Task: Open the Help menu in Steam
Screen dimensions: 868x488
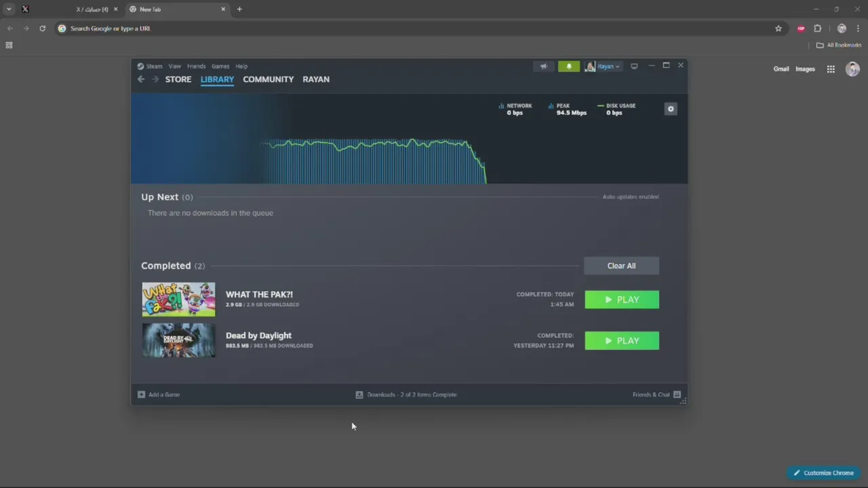Action: (241, 66)
